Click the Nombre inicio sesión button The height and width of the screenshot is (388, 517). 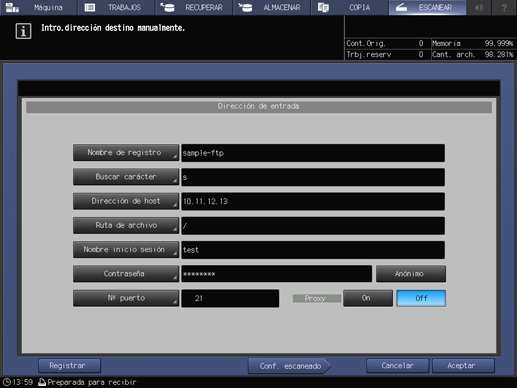[126, 249]
